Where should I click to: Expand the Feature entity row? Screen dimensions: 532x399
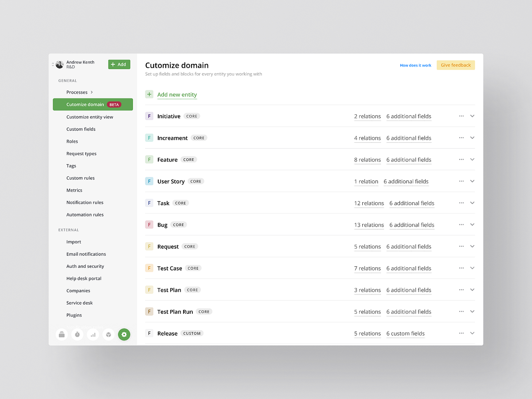coord(472,160)
